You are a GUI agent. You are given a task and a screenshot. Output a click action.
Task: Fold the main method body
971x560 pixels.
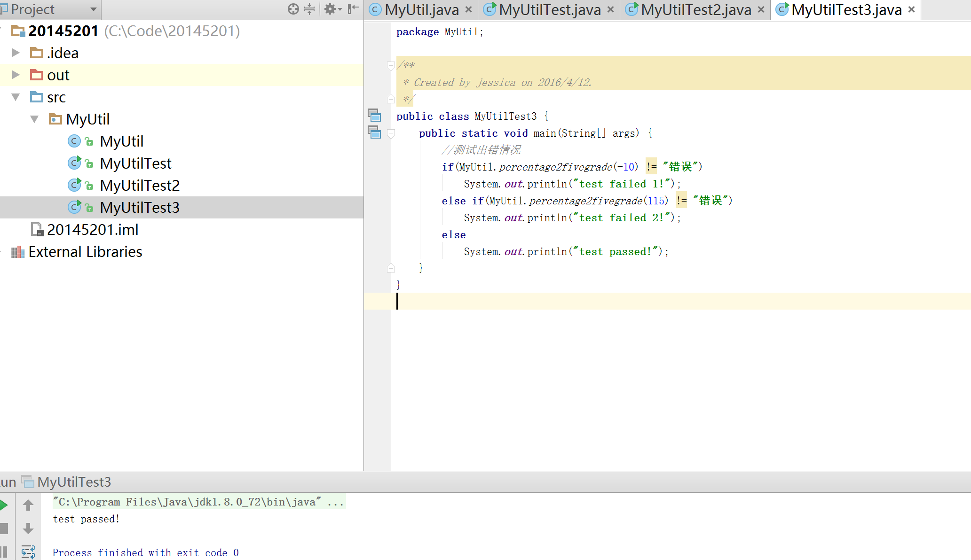click(x=390, y=133)
